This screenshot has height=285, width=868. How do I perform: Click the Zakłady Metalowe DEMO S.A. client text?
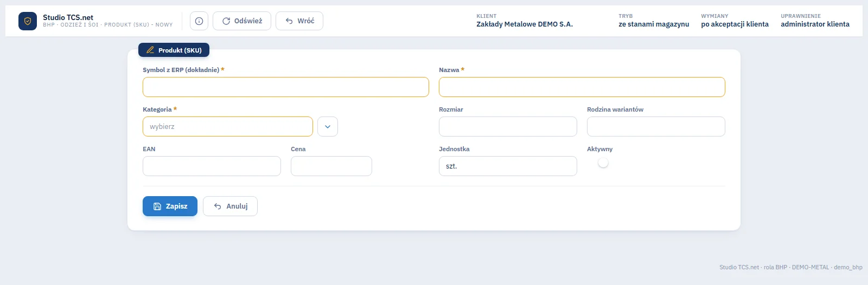[x=525, y=24]
